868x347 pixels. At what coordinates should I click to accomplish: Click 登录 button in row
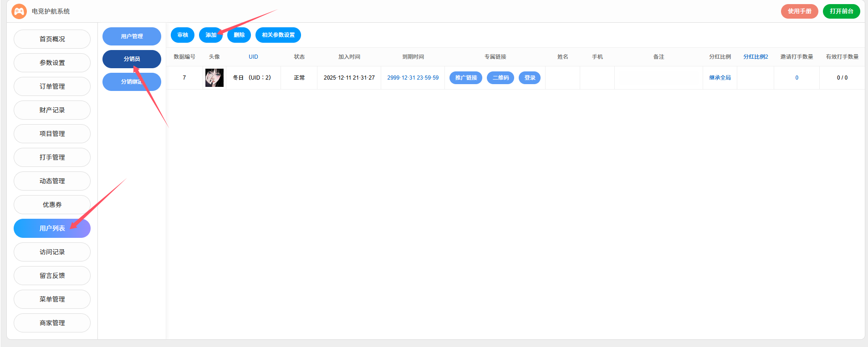coord(529,78)
